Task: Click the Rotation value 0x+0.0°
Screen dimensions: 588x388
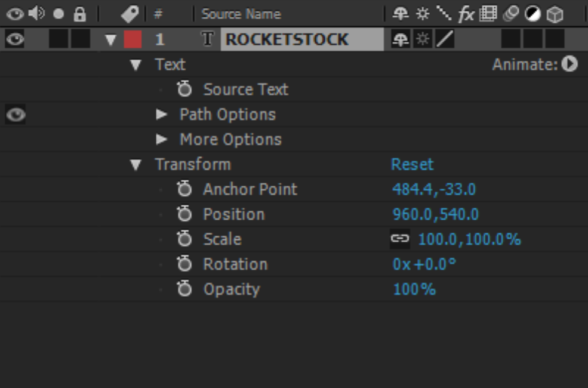Action: click(424, 264)
